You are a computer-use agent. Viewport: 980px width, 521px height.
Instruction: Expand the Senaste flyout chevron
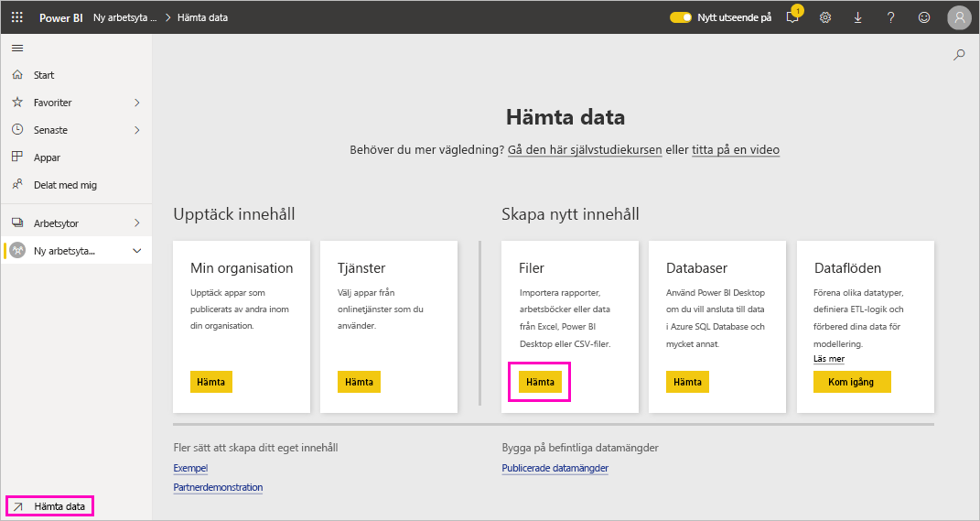point(137,130)
